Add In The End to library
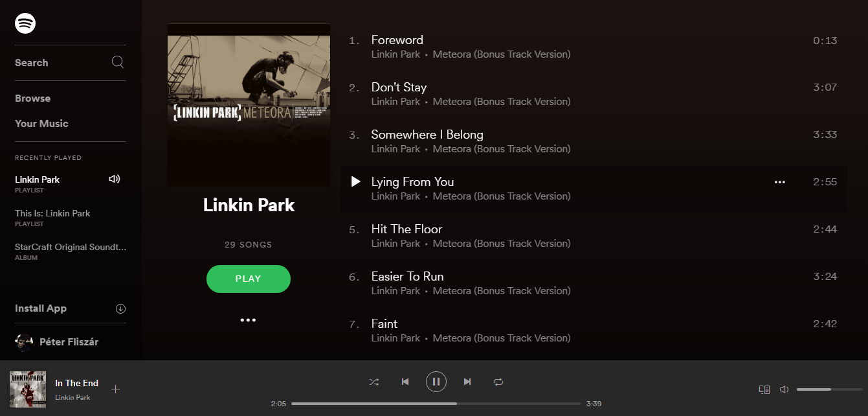This screenshot has height=416, width=868. 115,389
